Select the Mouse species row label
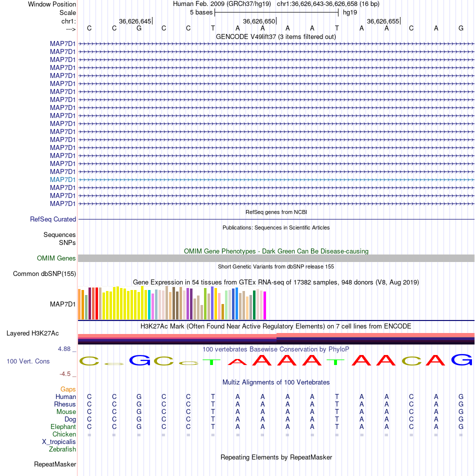 click(x=66, y=411)
